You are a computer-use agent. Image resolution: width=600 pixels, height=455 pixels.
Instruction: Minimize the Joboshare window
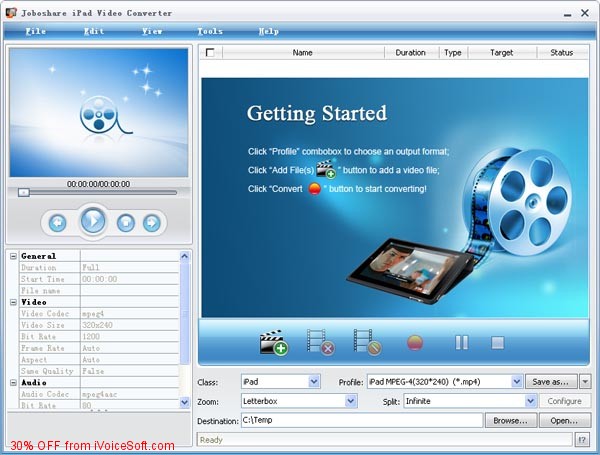coord(567,14)
